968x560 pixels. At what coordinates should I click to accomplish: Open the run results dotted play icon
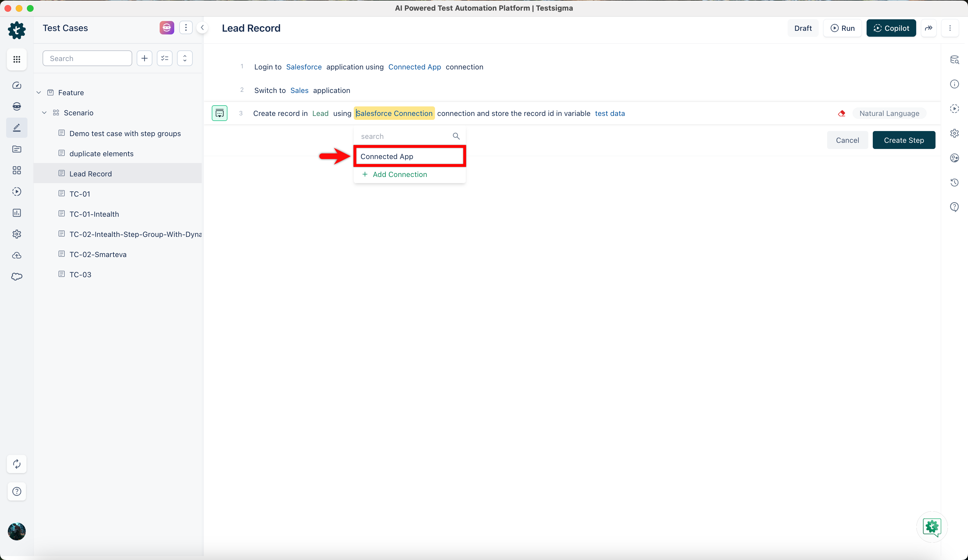[954, 109]
